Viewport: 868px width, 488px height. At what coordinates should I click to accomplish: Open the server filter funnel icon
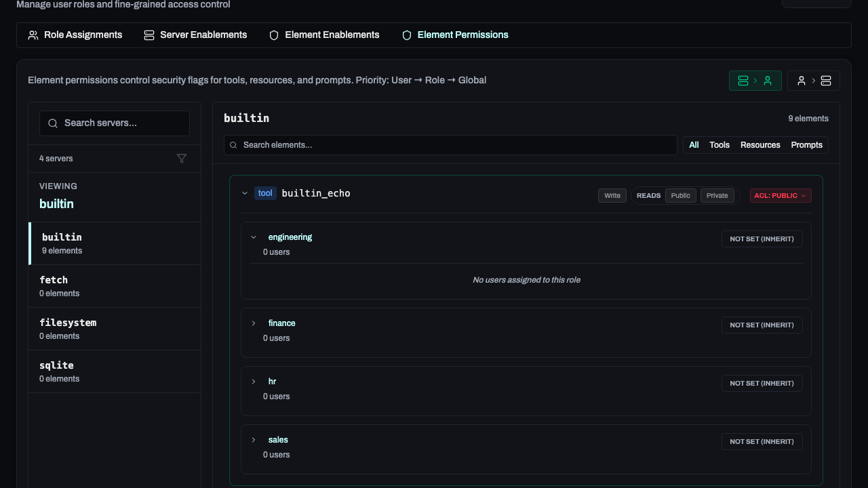coord(182,158)
